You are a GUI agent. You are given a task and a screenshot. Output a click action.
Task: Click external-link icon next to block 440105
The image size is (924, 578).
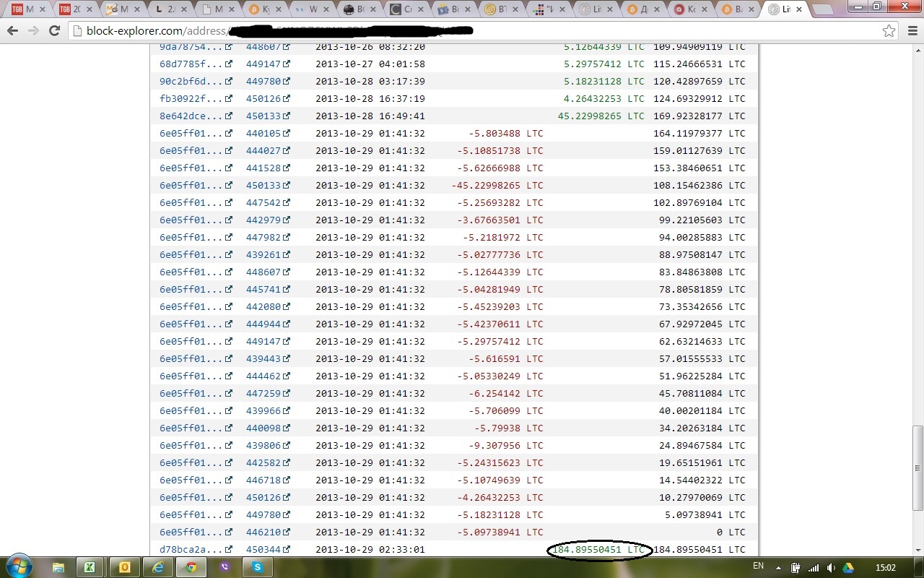(x=287, y=133)
